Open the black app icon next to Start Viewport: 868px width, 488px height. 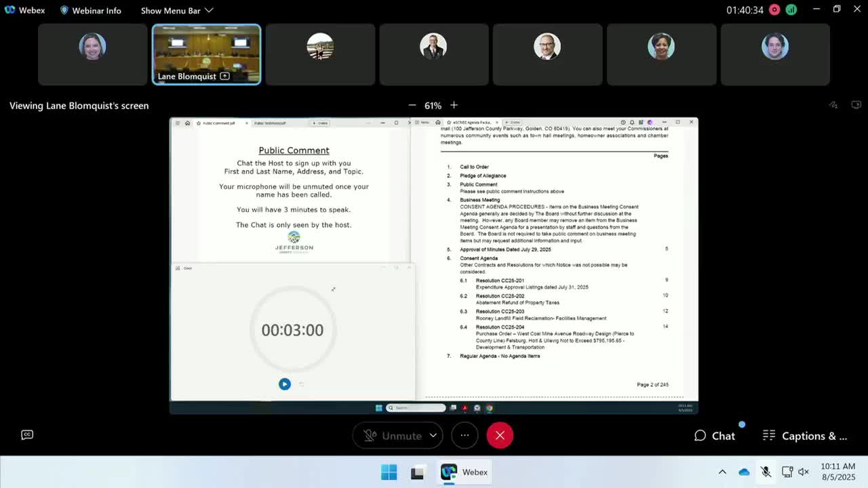[x=418, y=472]
